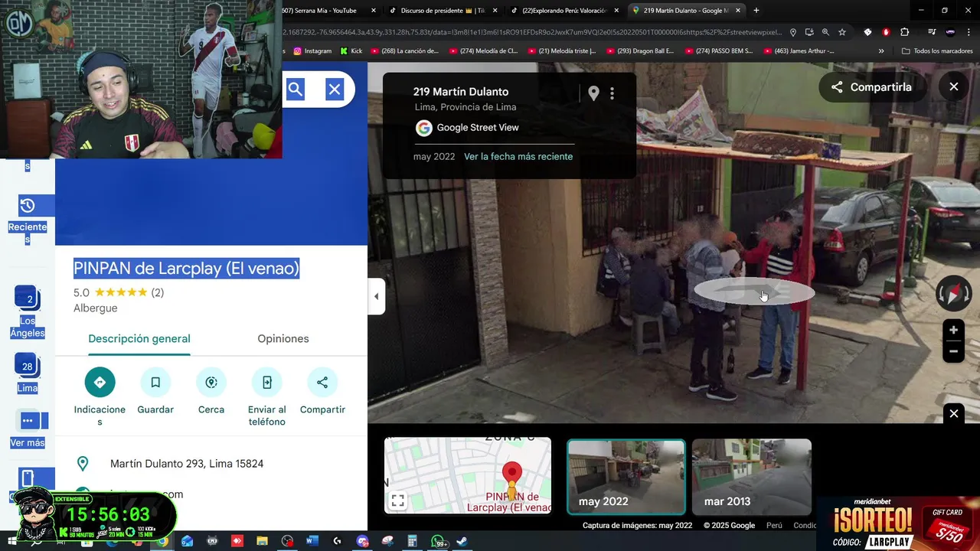Search nearby with the Cerca button
The height and width of the screenshot is (551, 980).
211,392
